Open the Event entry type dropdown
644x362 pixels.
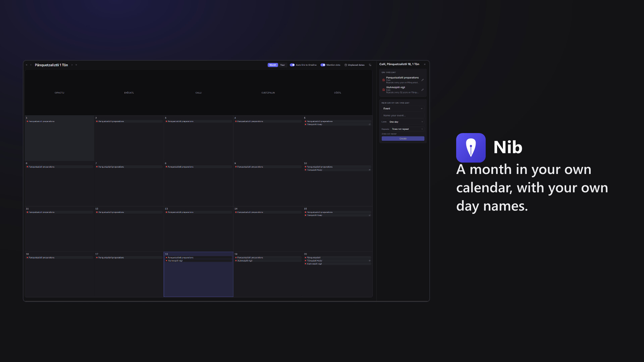coord(403,109)
